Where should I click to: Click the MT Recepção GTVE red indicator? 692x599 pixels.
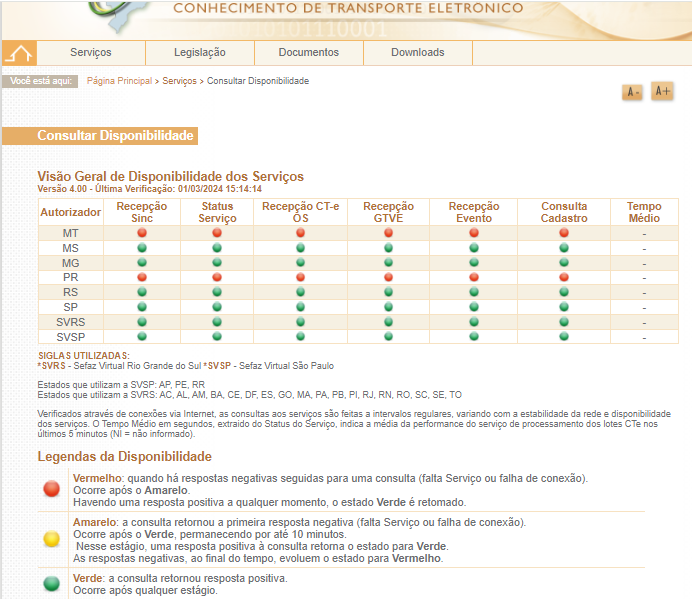[388, 233]
